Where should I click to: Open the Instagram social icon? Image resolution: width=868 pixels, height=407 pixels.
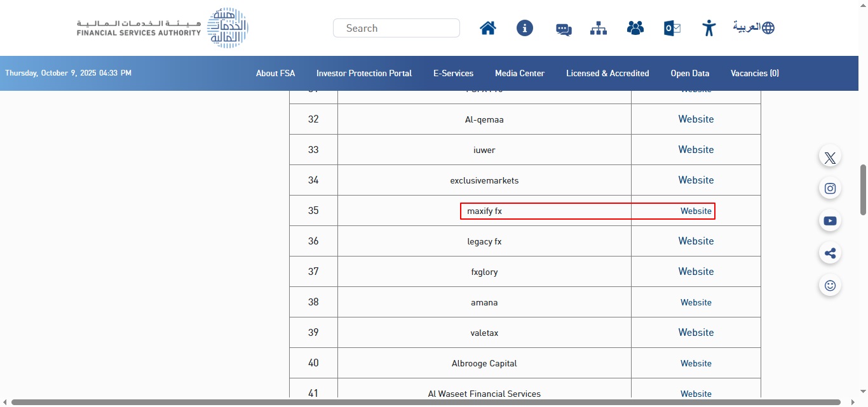830,189
